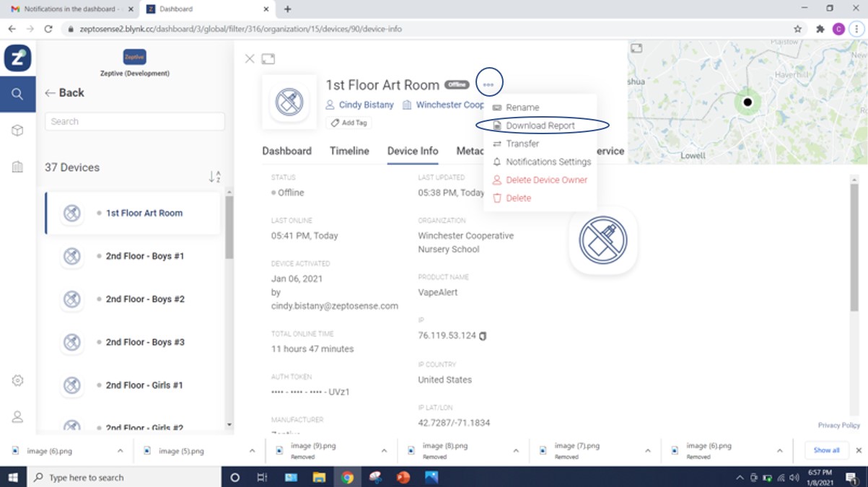
Task: Expand the device panel to fullscreen
Action: point(268,58)
